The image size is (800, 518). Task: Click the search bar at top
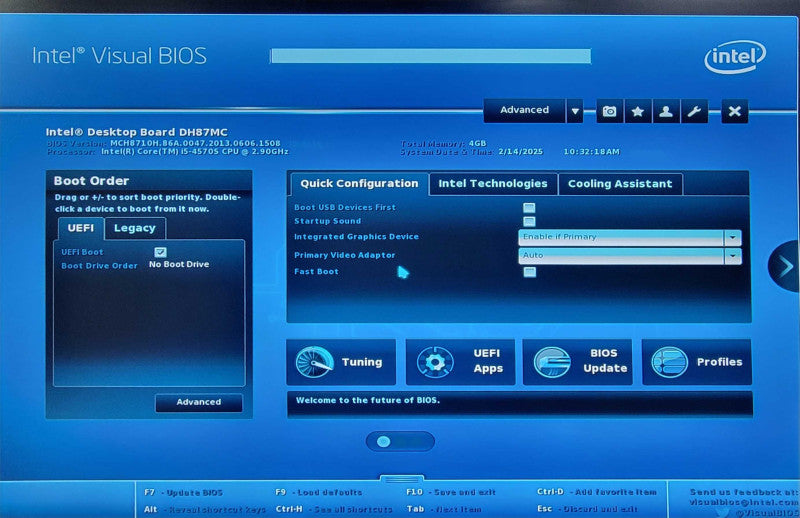[431, 56]
